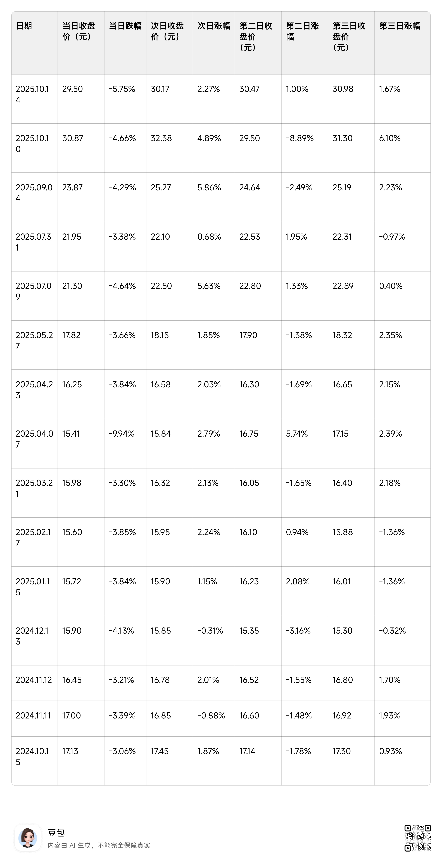The width and height of the screenshot is (442, 868).
Task: Click the 第三日涨幅 column header
Action: point(400,26)
